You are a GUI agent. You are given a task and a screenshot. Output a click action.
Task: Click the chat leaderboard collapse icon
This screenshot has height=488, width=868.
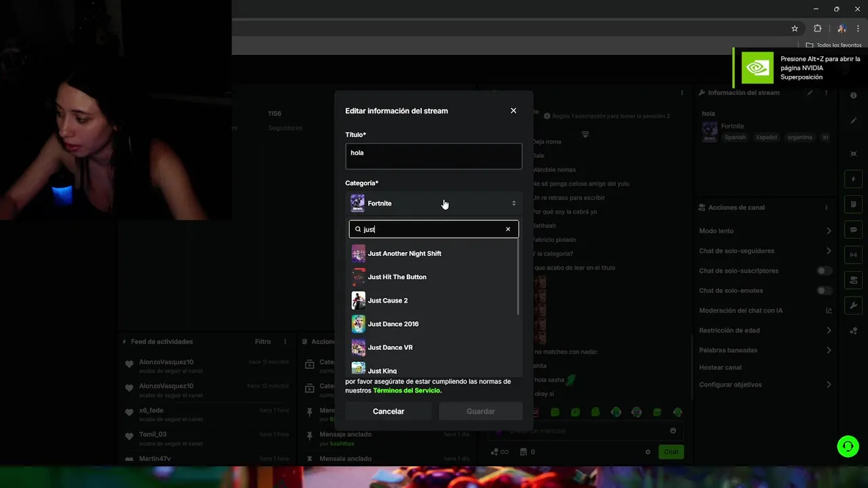point(585,134)
